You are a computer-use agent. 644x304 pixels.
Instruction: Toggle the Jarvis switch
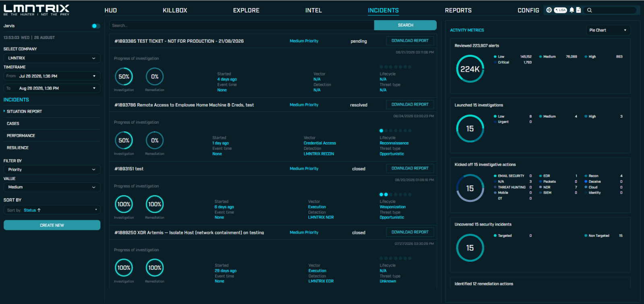tap(96, 26)
